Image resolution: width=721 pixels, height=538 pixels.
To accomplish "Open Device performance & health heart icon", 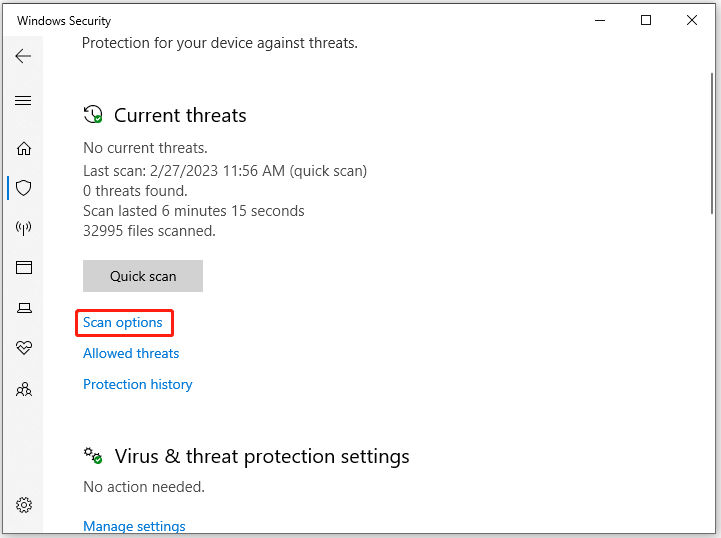I will click(x=24, y=348).
